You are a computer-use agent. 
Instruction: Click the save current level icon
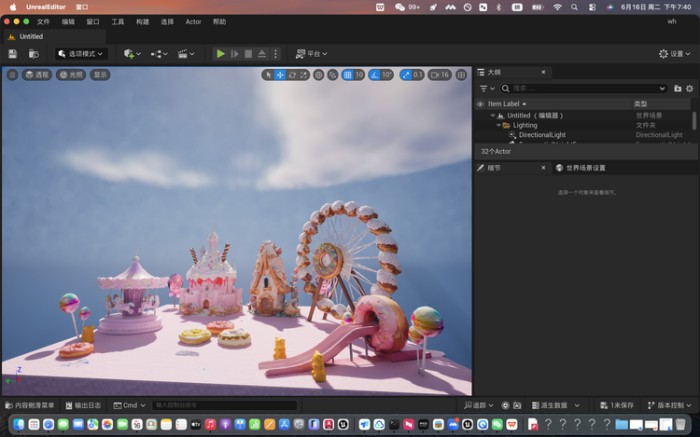(x=12, y=54)
